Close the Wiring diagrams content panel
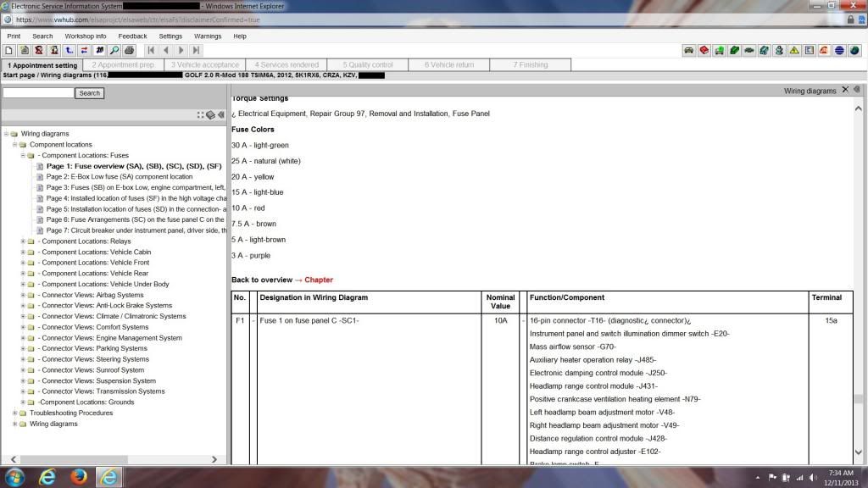Image resolution: width=868 pixels, height=488 pixels. coord(845,90)
